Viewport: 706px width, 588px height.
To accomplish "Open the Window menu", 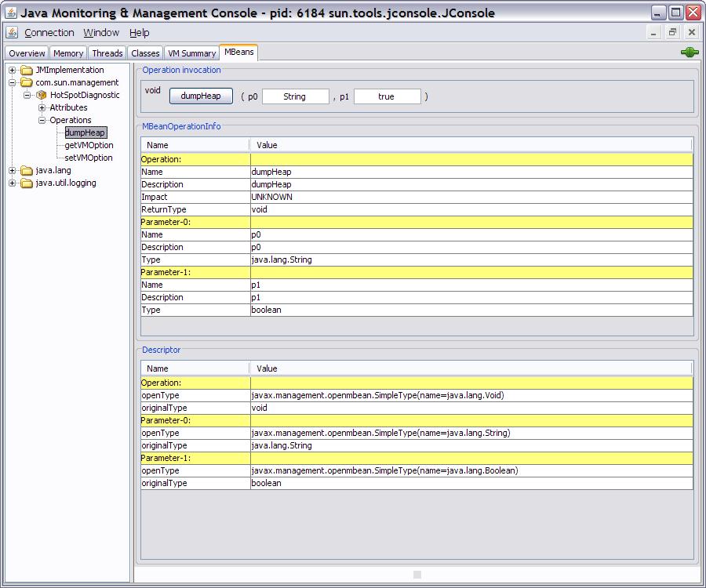I will 101,32.
